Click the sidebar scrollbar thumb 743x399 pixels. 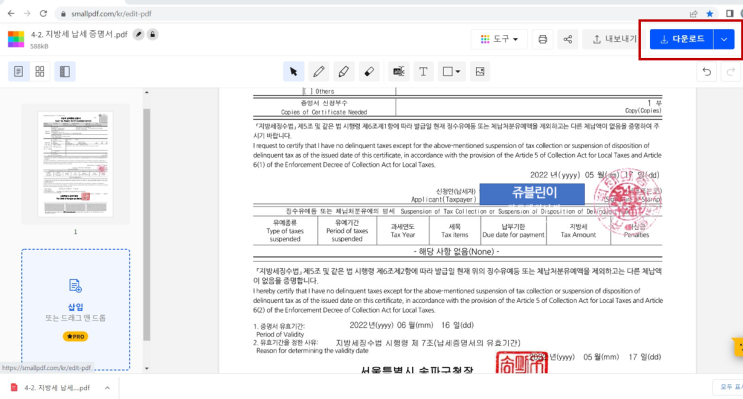tap(146, 224)
